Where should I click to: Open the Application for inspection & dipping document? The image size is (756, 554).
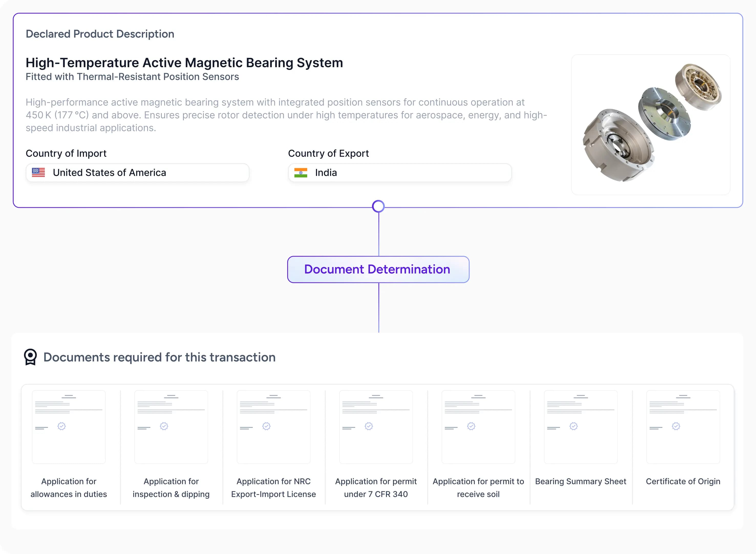tap(171, 427)
